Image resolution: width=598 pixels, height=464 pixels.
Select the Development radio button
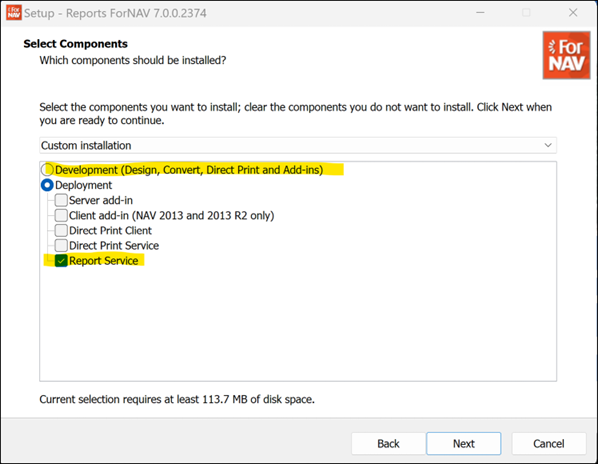point(47,169)
